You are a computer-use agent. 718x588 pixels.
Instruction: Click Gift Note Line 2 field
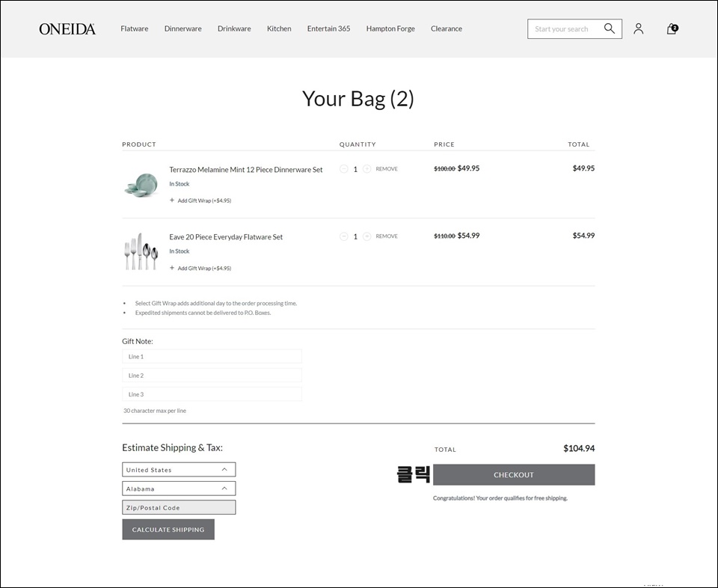pyautogui.click(x=212, y=376)
